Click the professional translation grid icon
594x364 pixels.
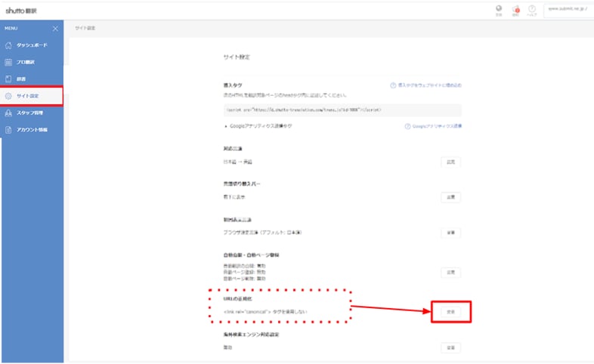pyautogui.click(x=8, y=63)
